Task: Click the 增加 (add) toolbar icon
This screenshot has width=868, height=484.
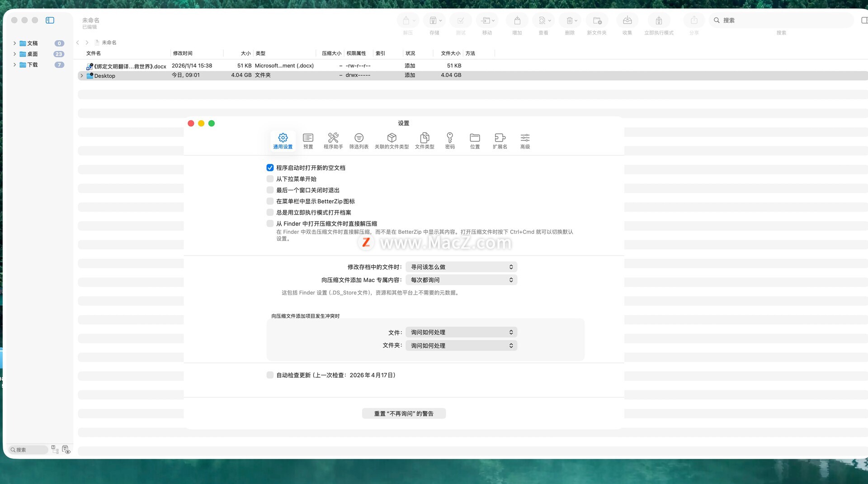Action: (517, 20)
